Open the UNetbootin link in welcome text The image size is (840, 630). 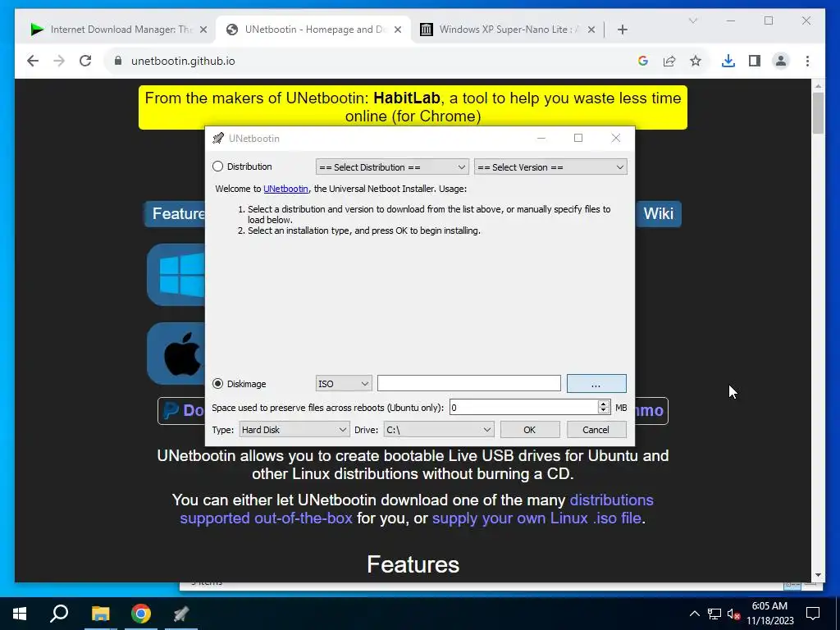click(x=285, y=189)
